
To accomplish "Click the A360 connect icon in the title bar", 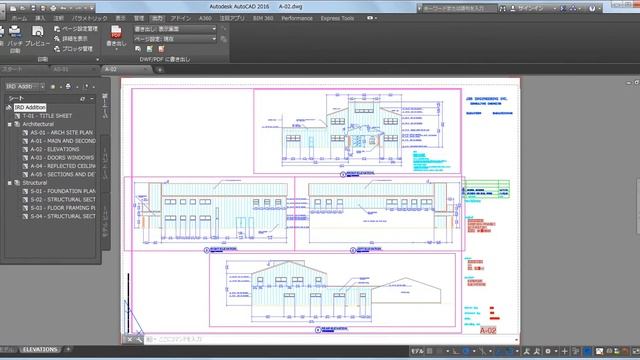I will point(573,8).
